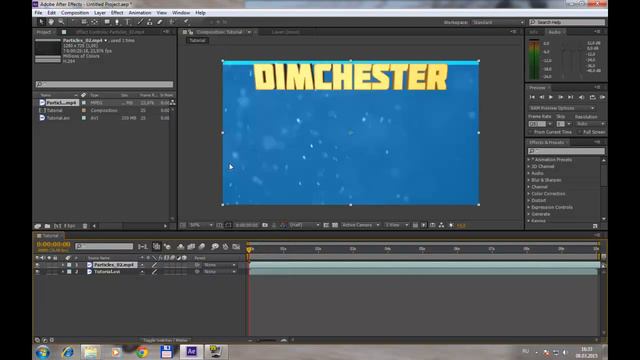Screen dimensions: 640x360
Task: Toggle Draft 3D button in timeline
Action: pyautogui.click(x=167, y=247)
